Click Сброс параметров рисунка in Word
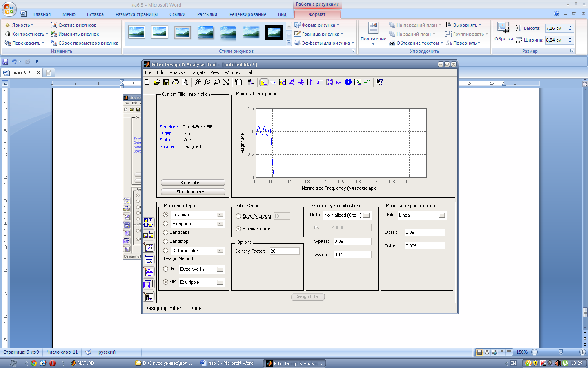Viewport: 588px width, 368px height. [x=85, y=43]
